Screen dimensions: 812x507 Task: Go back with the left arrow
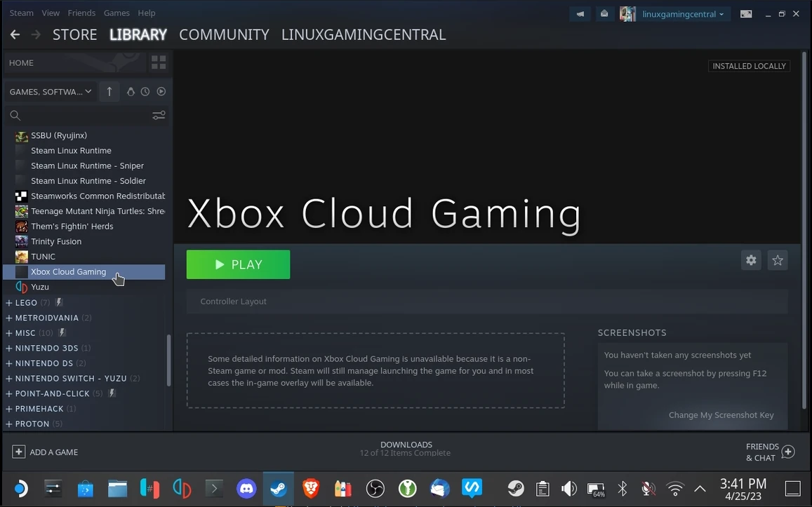(15, 34)
